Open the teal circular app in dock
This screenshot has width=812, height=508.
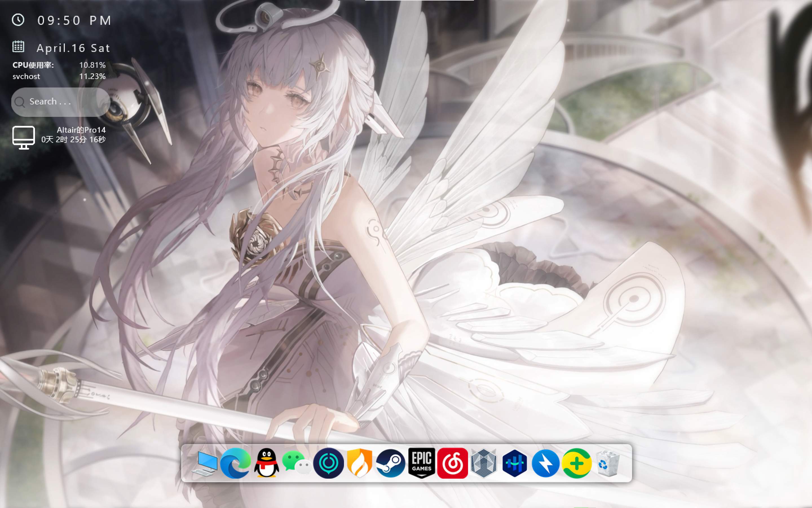tap(328, 463)
